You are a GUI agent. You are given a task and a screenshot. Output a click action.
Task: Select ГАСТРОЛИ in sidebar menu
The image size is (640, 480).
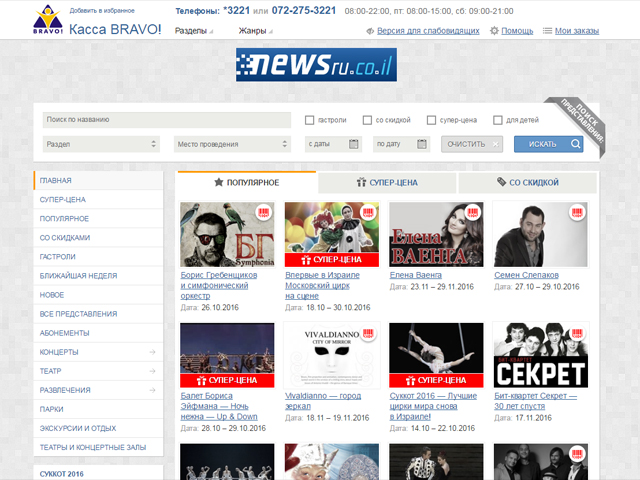(x=98, y=257)
